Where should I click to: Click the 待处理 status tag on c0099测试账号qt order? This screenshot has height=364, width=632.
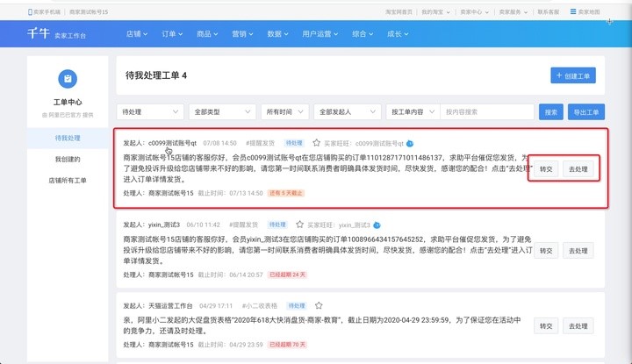point(294,143)
